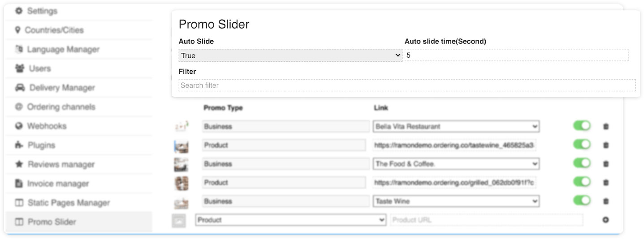This screenshot has width=644, height=239.
Task: Click the grilled product promo thumbnail
Action: (x=182, y=183)
